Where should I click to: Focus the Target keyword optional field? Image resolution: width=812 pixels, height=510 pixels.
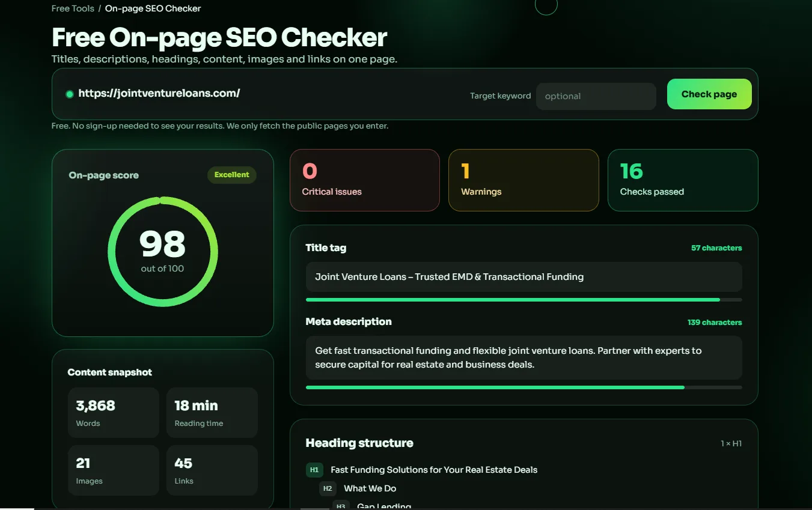coord(596,96)
